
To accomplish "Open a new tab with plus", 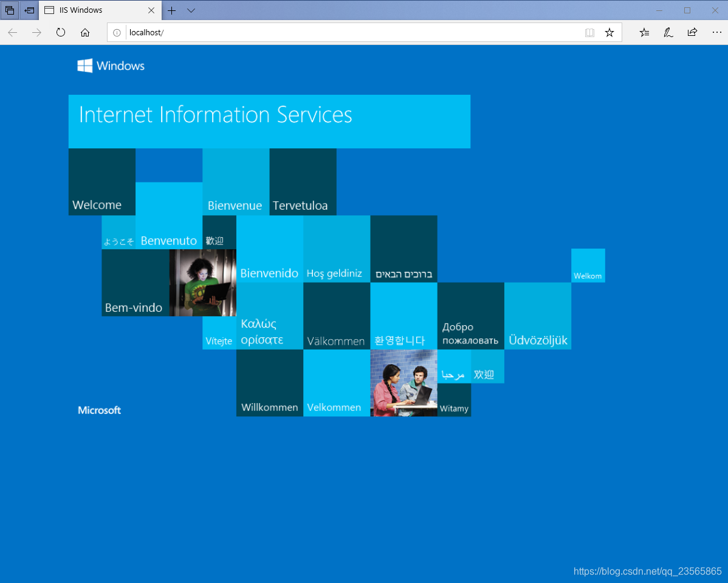I will pos(172,10).
